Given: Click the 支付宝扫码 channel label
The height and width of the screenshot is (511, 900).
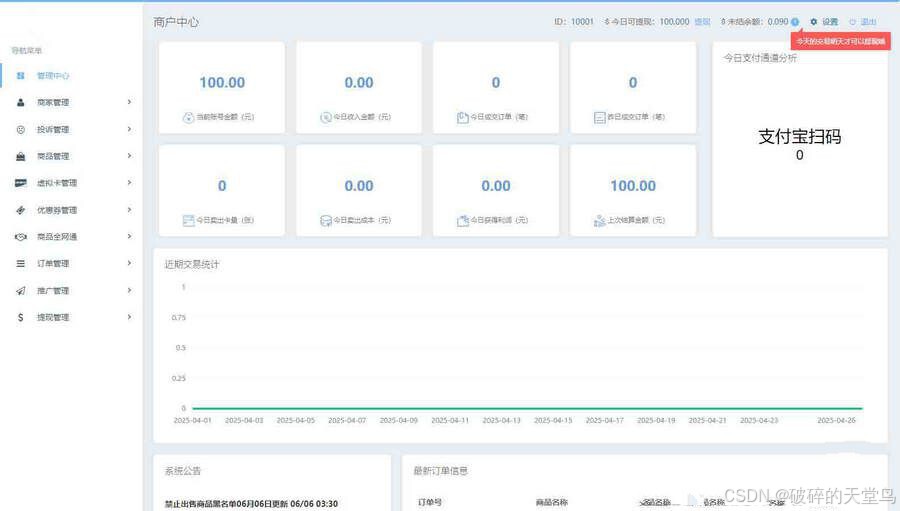Looking at the screenshot, I should click(800, 137).
